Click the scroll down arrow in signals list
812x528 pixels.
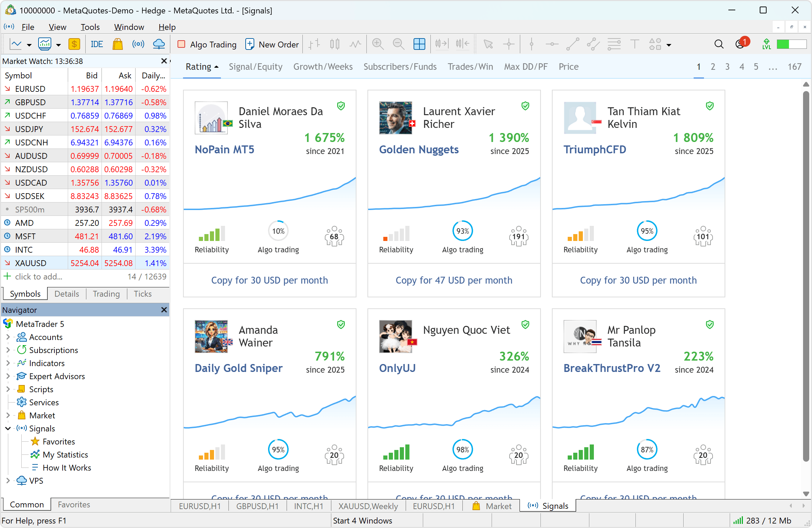pyautogui.click(x=806, y=494)
